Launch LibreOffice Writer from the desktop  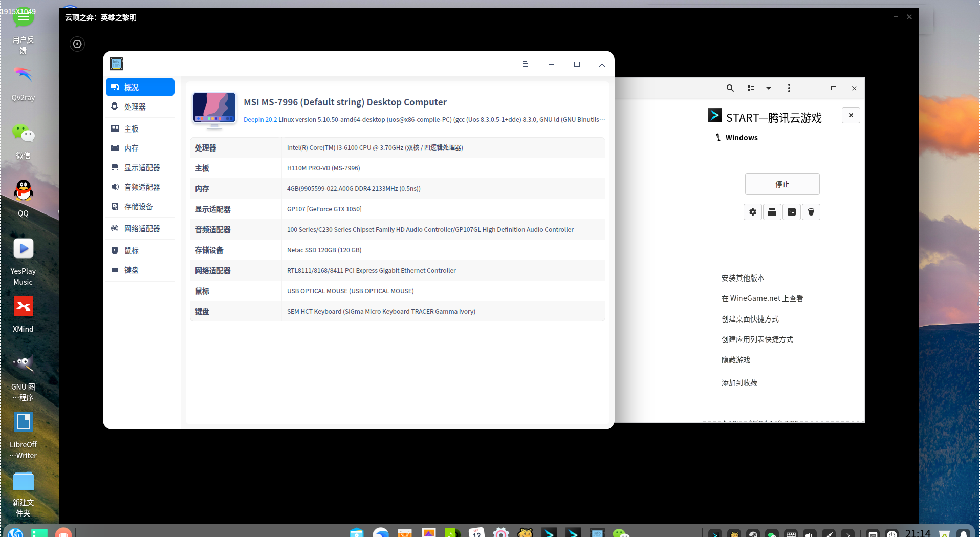pos(23,436)
